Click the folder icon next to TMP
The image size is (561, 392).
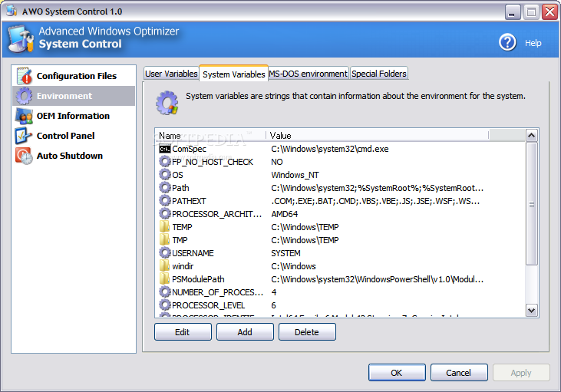click(x=164, y=240)
